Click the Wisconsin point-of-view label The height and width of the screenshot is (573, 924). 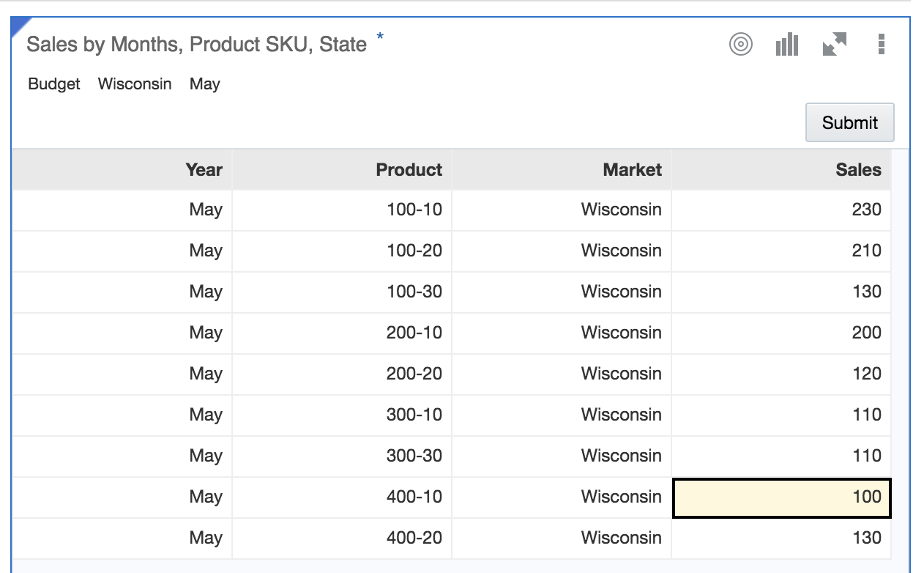(135, 84)
